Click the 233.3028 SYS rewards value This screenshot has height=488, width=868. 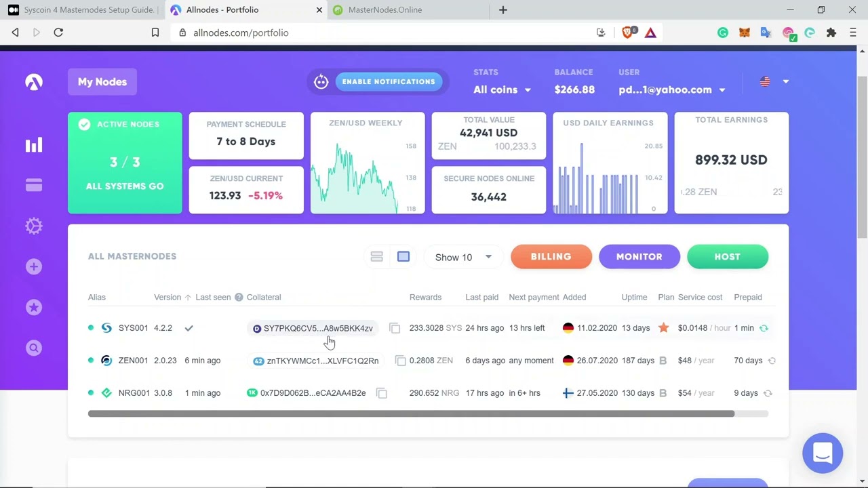(435, 328)
